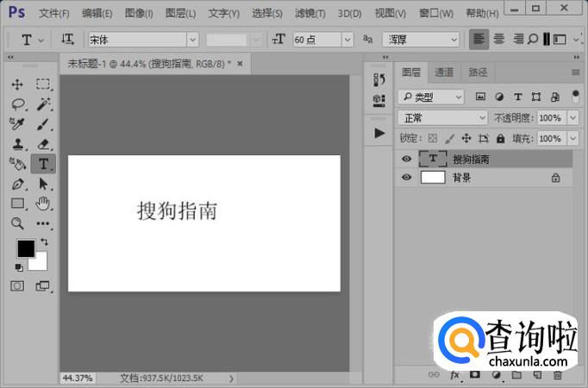The image size is (588, 388).
Task: Activate the Eraser tool
Action: (x=43, y=144)
